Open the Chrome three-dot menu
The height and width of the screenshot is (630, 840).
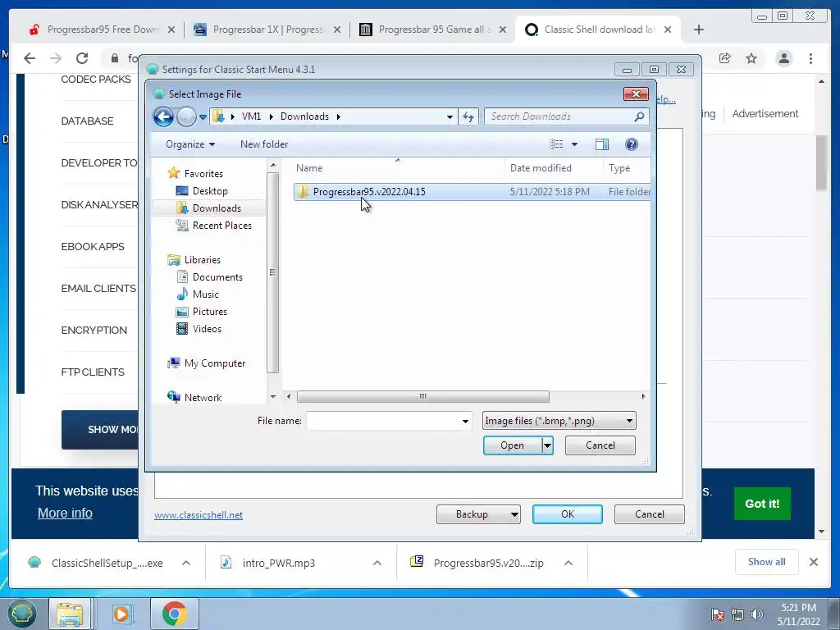point(810,58)
